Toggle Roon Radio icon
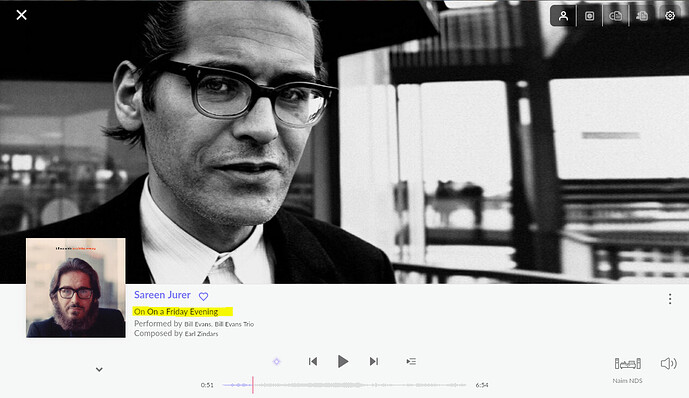This screenshot has width=689, height=398. point(276,362)
